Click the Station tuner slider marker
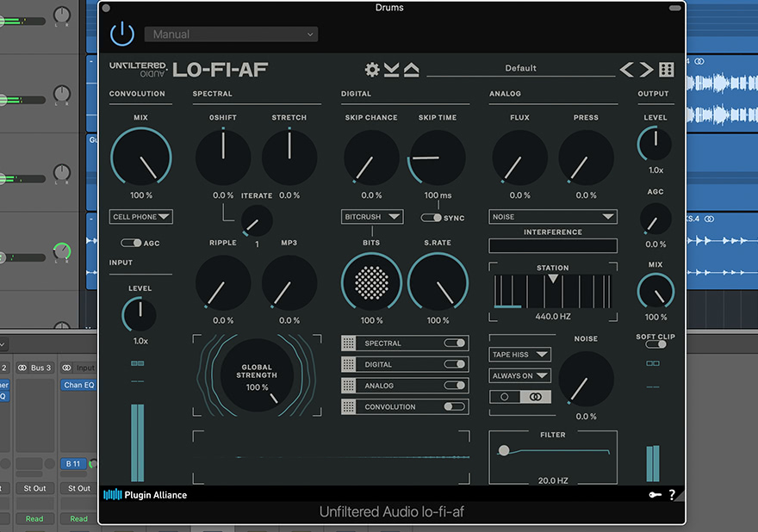This screenshot has height=532, width=758. 553,279
